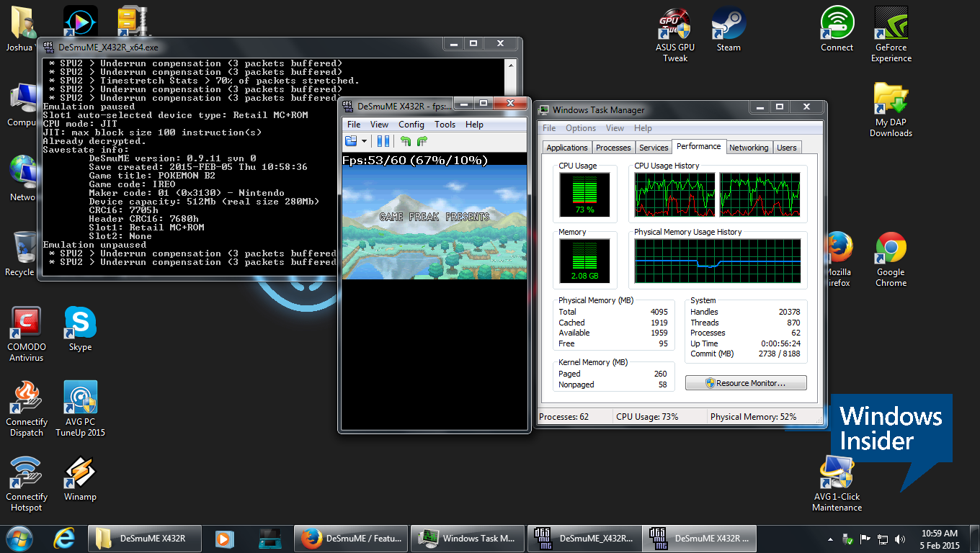
Task: Open the Options menu in Task Manager
Action: pyautogui.click(x=580, y=128)
